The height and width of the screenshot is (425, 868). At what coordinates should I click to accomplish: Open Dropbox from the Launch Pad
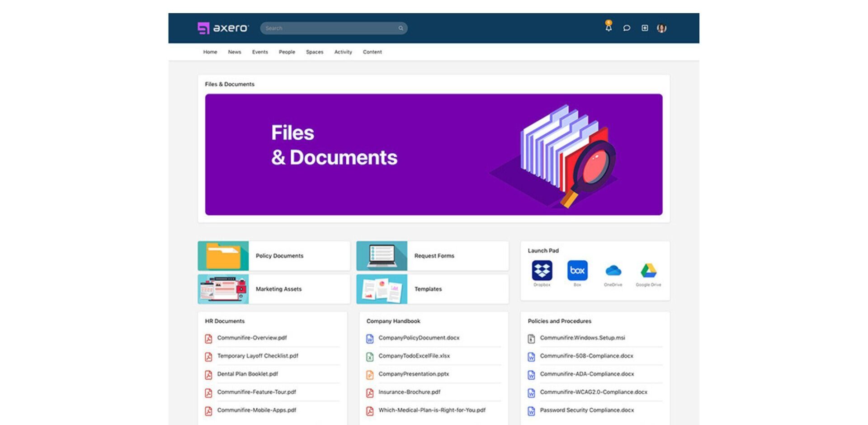coord(542,270)
